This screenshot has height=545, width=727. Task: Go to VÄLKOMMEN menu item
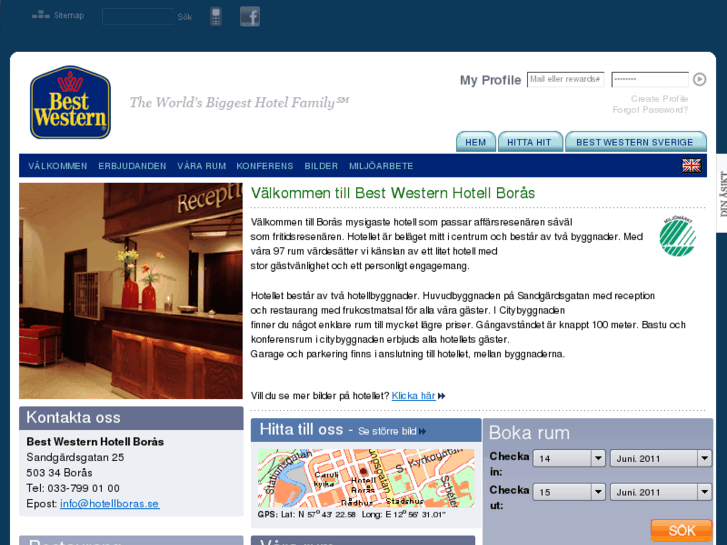pyautogui.click(x=57, y=166)
